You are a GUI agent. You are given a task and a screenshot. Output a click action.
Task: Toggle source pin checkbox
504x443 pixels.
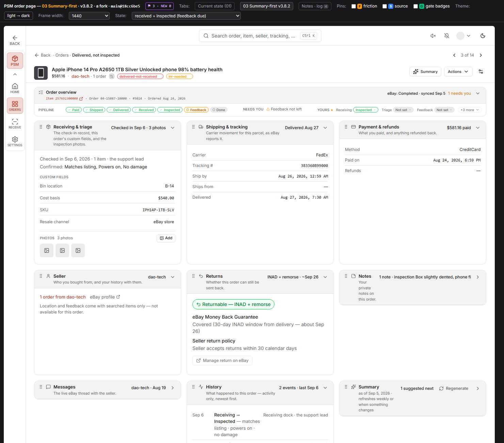point(384,6)
